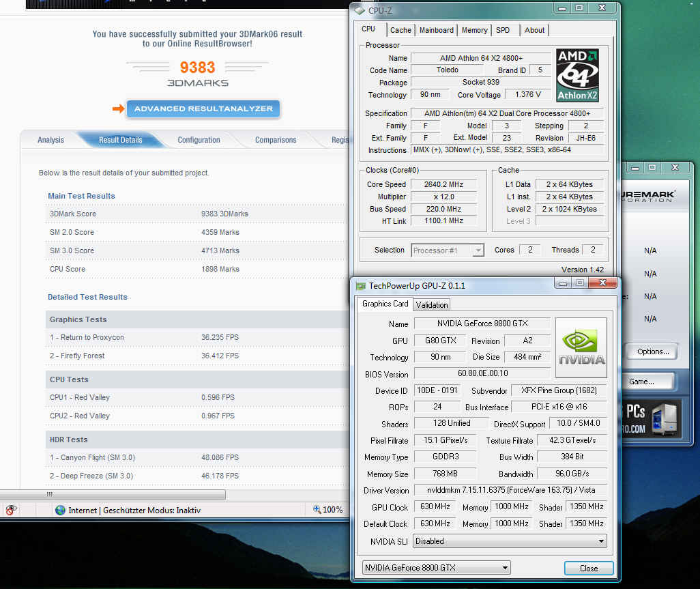
Task: Click the SM 2.0 Score value 4359 Marks
Action: click(x=220, y=232)
